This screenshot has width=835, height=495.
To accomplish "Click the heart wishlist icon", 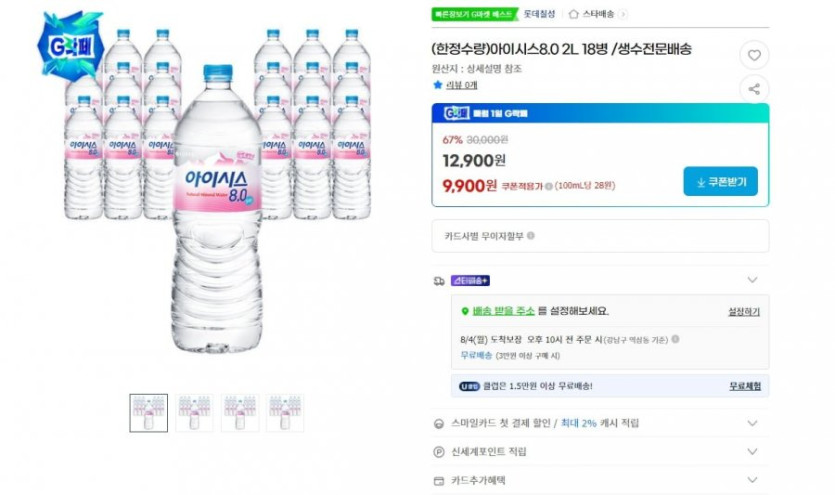I will 754,55.
